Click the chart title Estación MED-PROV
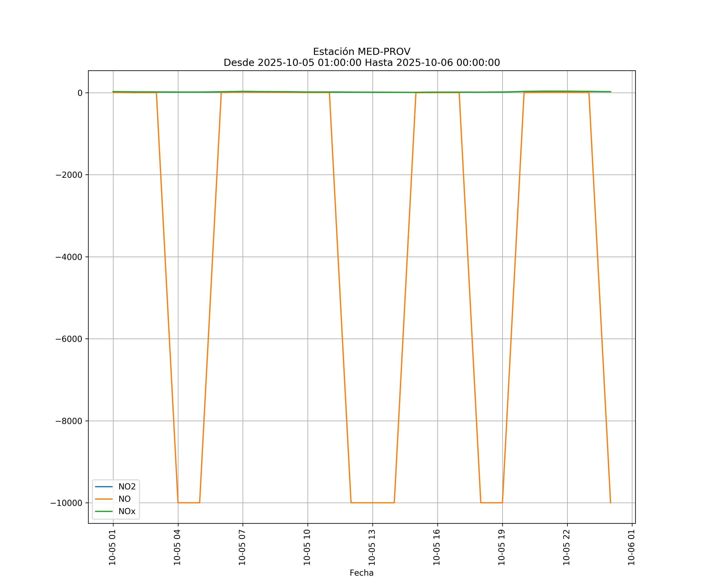 tap(361, 52)
